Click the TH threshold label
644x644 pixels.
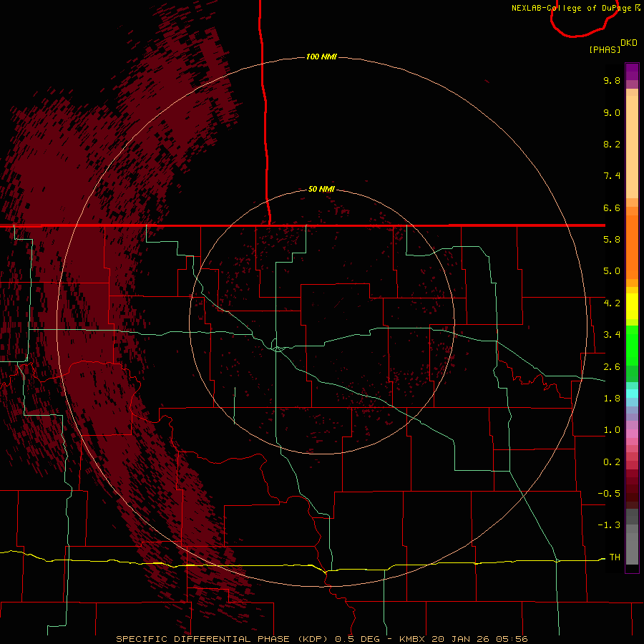pyautogui.click(x=615, y=557)
